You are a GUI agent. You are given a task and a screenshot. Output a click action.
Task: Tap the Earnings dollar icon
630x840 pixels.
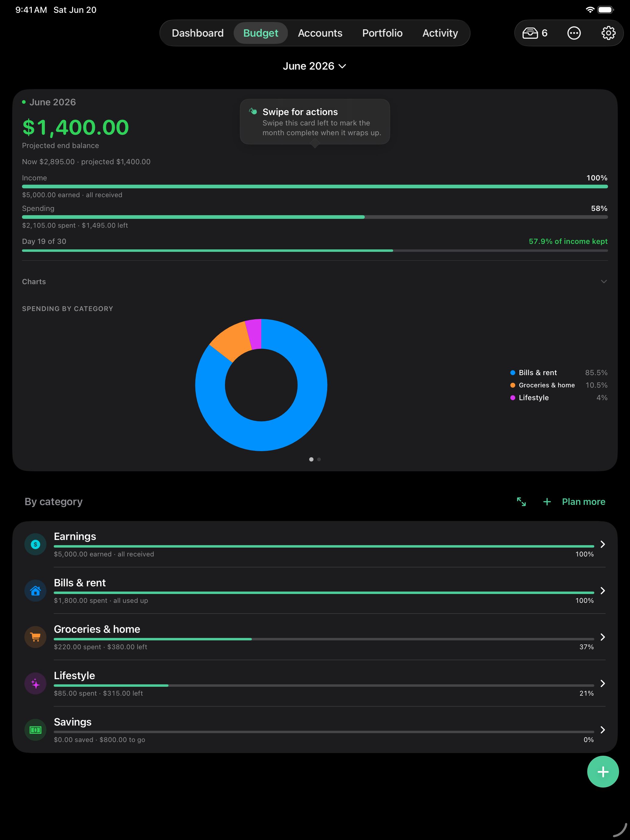[x=35, y=544]
